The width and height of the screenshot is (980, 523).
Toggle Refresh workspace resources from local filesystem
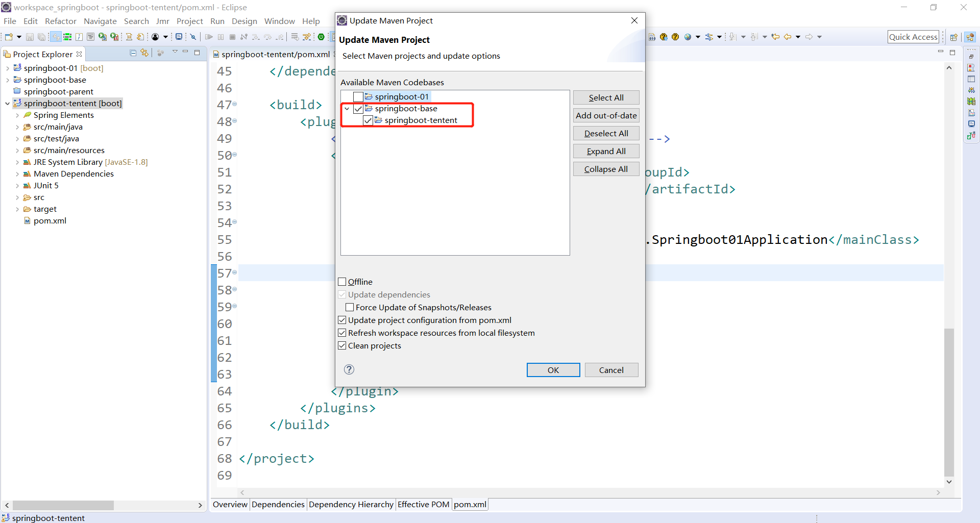342,333
